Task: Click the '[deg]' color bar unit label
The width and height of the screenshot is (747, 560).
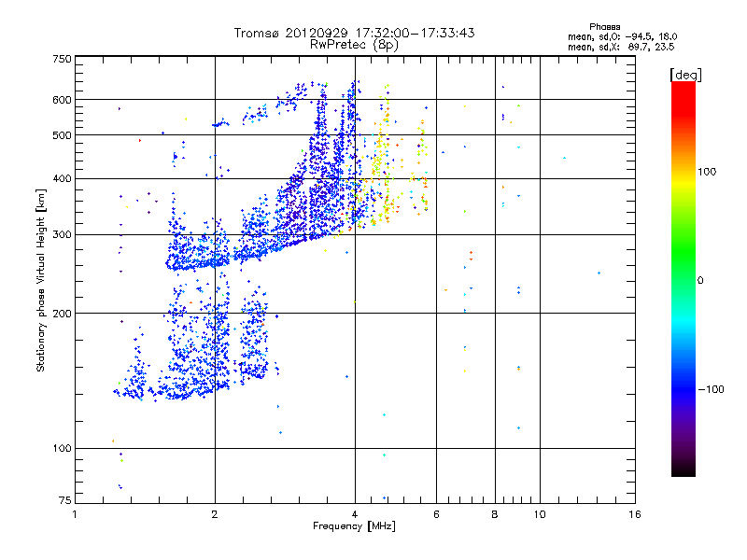Action: 685,75
